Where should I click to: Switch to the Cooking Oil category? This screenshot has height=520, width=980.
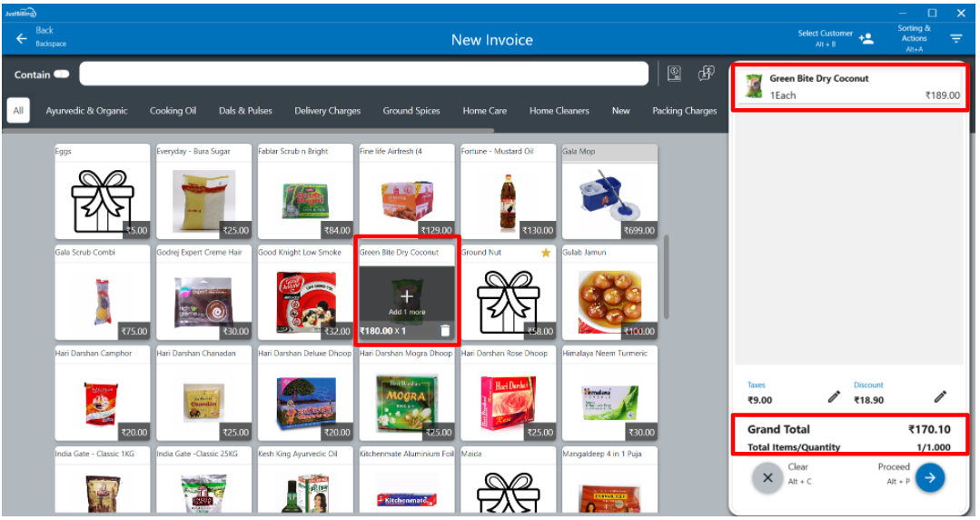[x=173, y=111]
